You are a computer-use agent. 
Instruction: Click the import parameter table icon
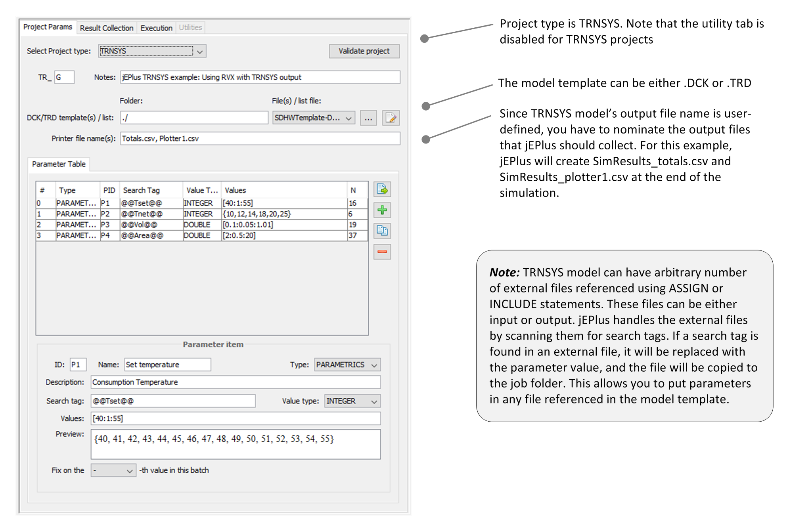point(382,189)
